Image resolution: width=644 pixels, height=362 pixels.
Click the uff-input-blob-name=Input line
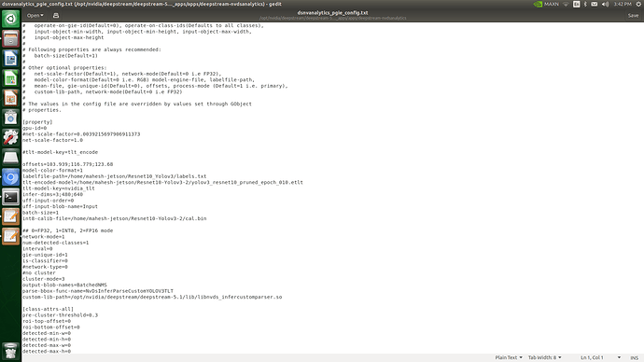point(60,206)
